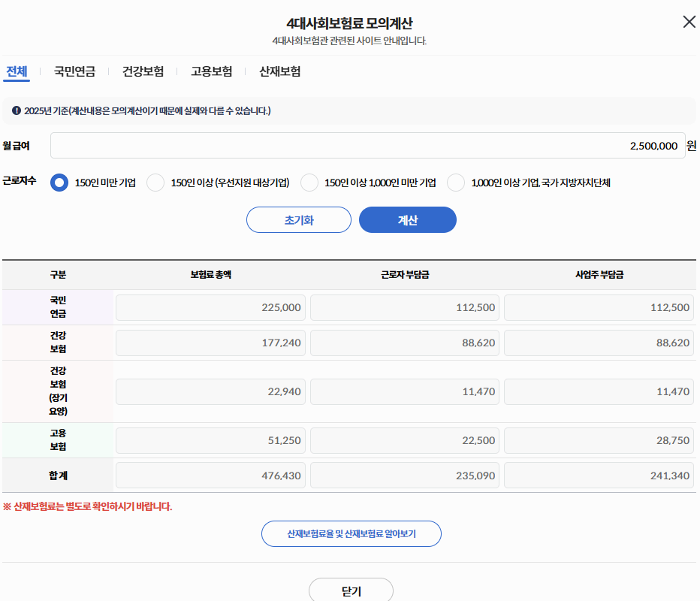Screen dimensions: 700x601
Task: Click 합계 근로자 부담금 235,090 field
Action: click(405, 475)
